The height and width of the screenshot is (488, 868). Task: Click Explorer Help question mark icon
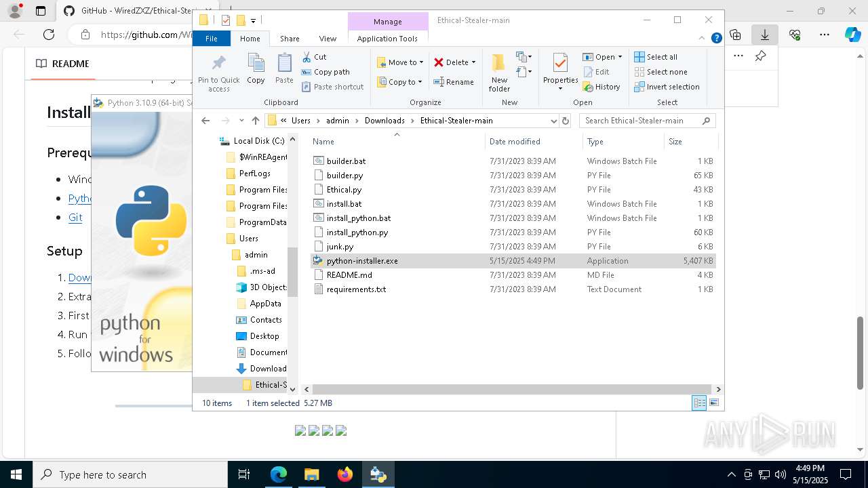click(x=716, y=39)
